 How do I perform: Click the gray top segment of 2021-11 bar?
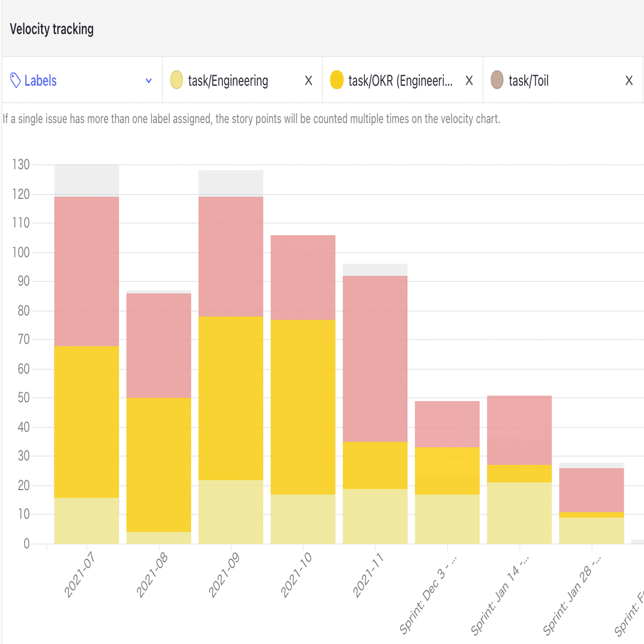click(375, 270)
